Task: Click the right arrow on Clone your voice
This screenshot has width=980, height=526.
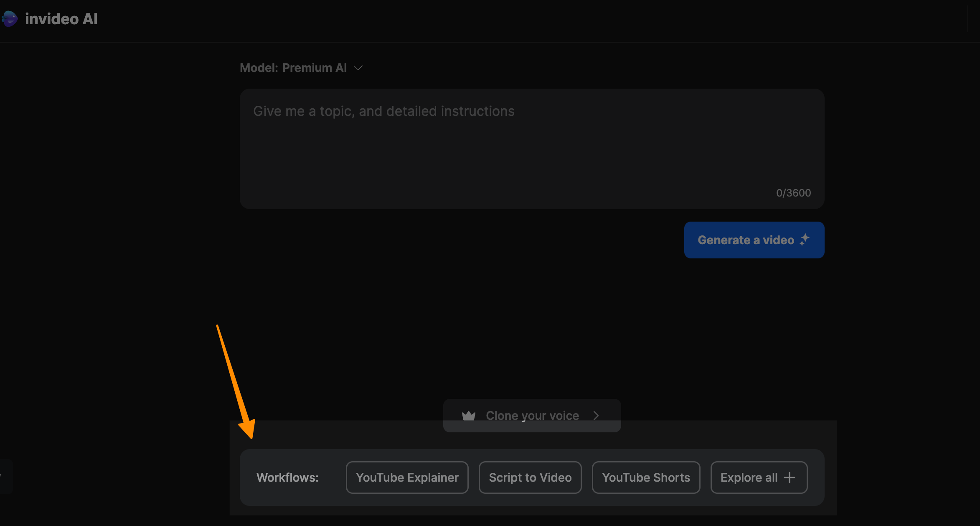Action: click(596, 416)
